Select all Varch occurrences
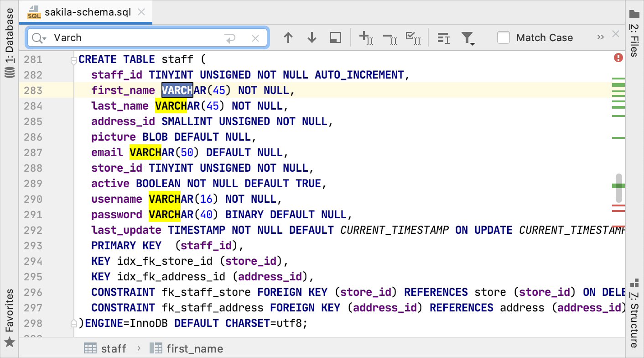Screen dimensions: 644x358 (413, 37)
